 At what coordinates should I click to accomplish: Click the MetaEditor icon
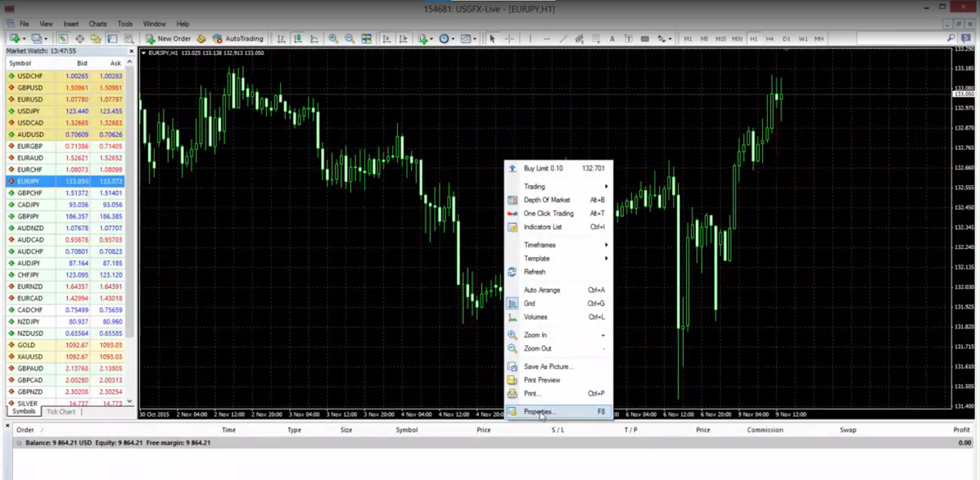click(x=202, y=39)
